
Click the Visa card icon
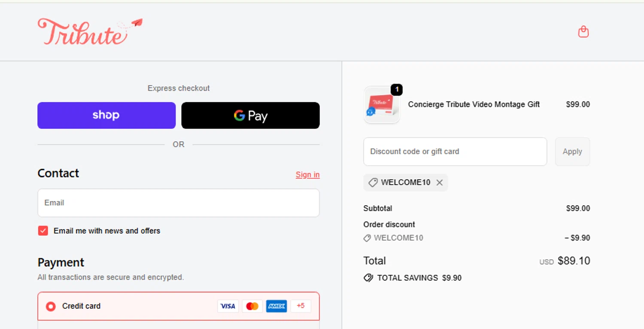point(228,306)
